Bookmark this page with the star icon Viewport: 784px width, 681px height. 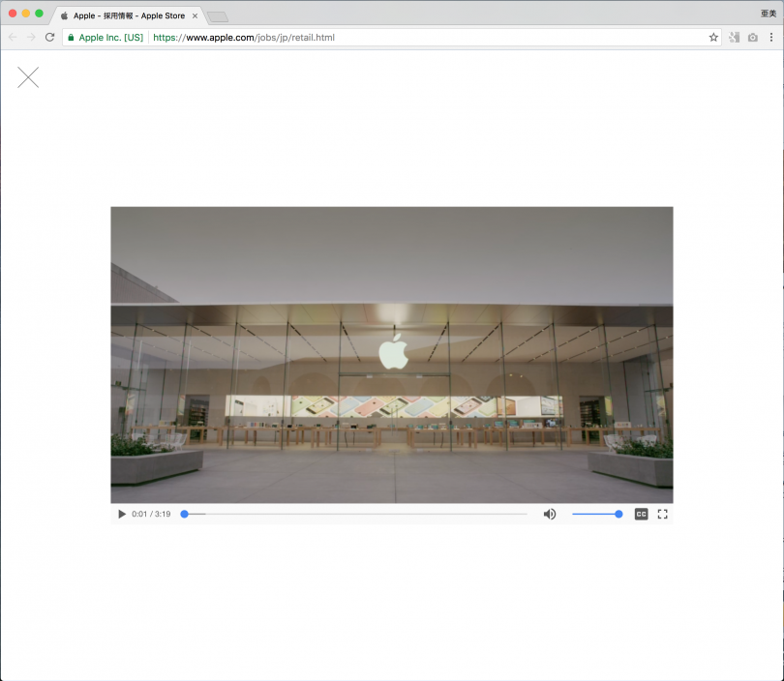click(713, 38)
